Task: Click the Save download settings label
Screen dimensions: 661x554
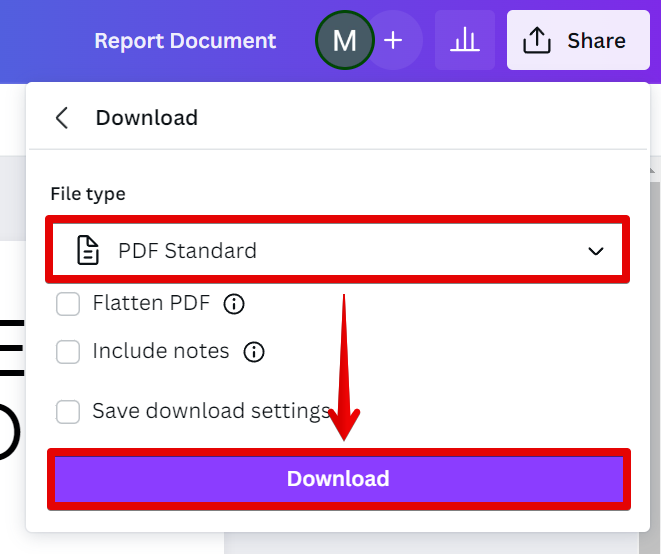Action: 211,411
